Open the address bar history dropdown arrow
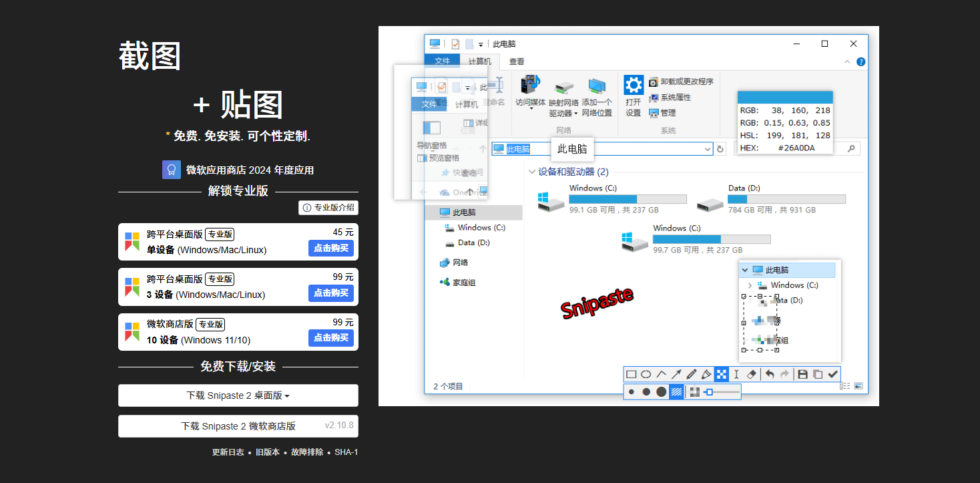The width and height of the screenshot is (980, 483). [708, 149]
